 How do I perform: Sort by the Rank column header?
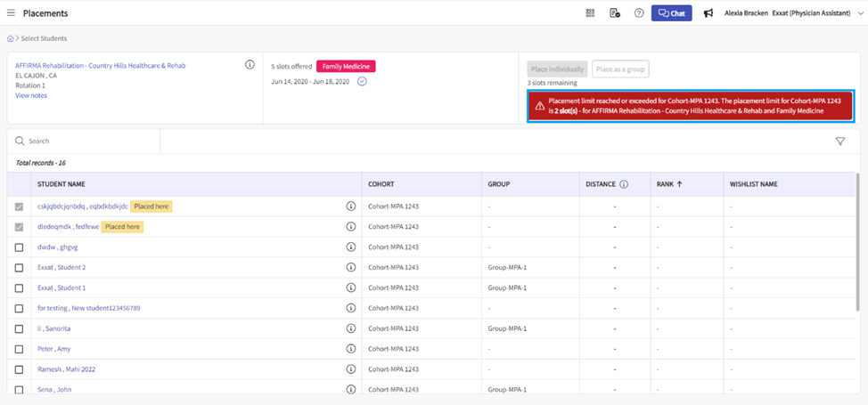pos(669,184)
